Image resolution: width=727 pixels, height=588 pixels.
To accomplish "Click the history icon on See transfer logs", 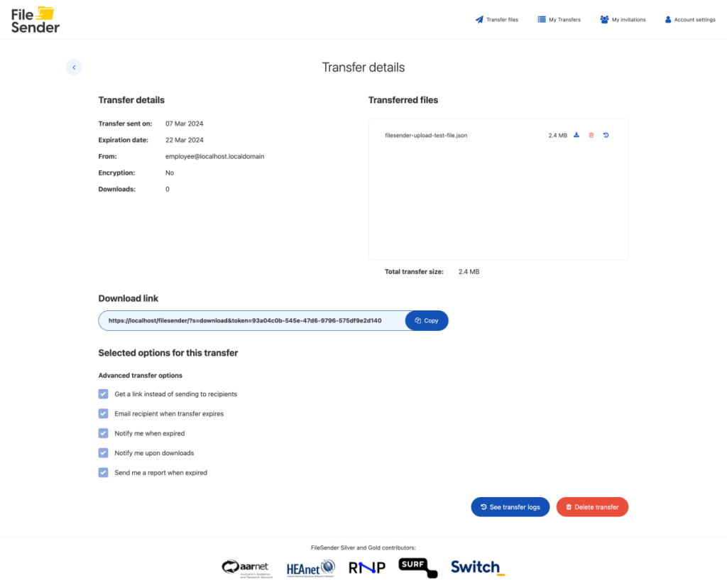I will click(483, 506).
